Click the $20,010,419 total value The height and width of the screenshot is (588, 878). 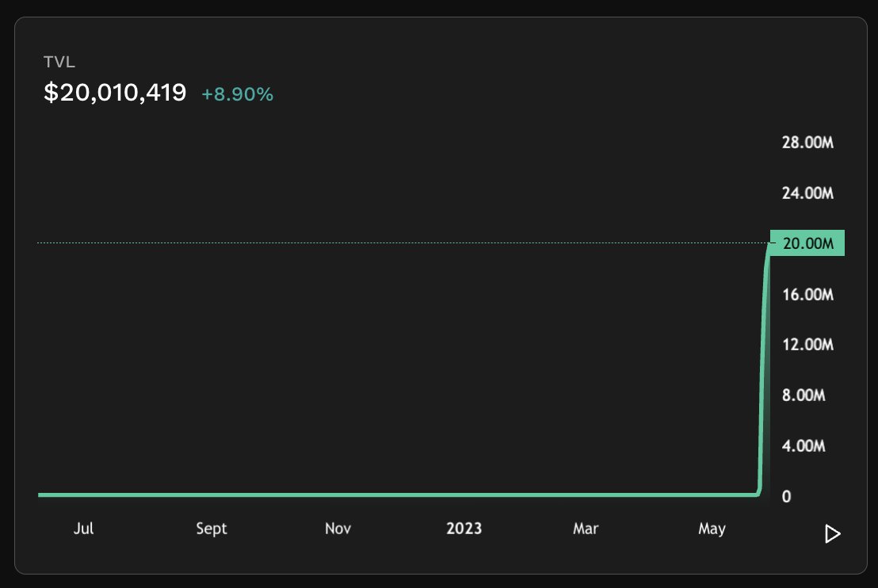[x=115, y=93]
